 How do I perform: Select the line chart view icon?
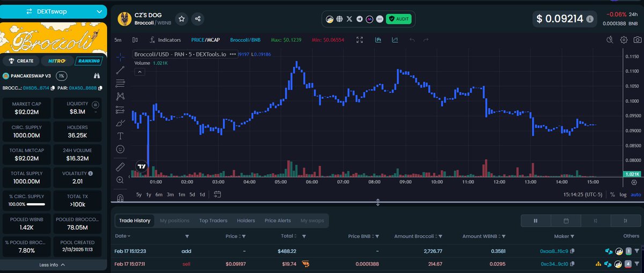(x=395, y=40)
